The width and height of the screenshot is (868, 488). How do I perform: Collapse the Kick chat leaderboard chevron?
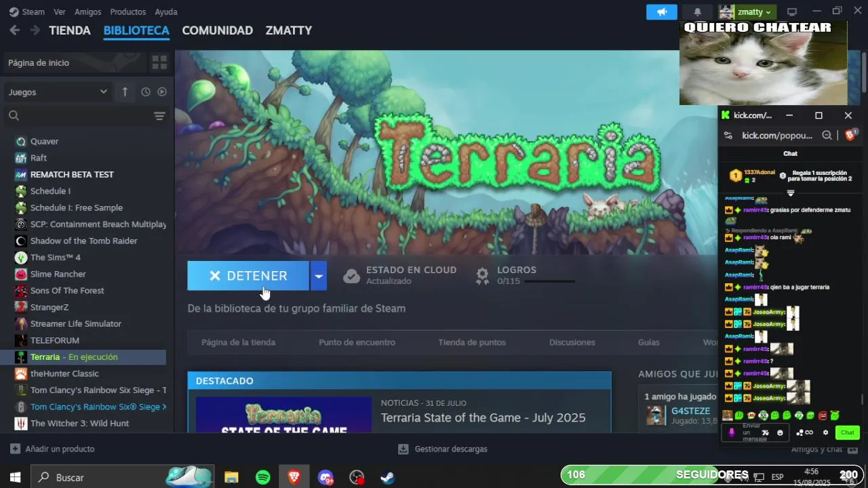tap(791, 192)
